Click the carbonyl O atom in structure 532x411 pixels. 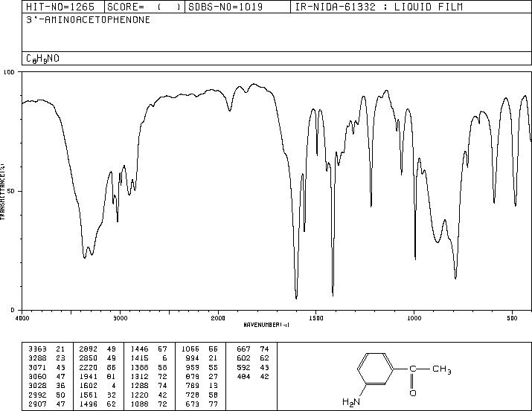click(413, 393)
